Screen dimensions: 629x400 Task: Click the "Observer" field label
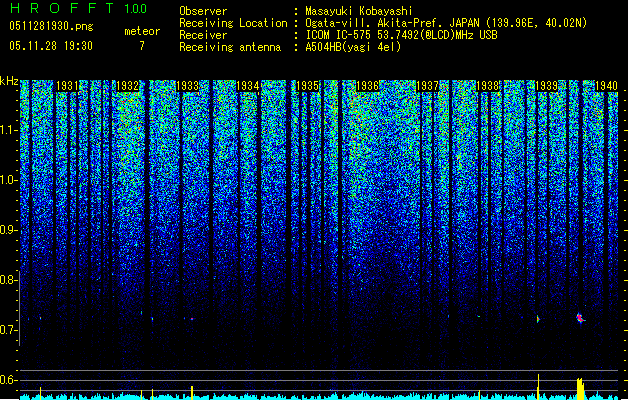point(203,11)
